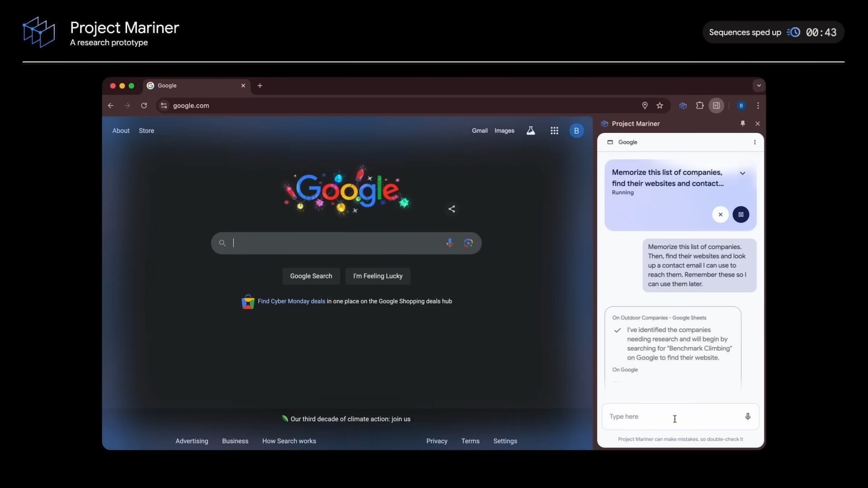Viewport: 868px width, 488px height.
Task: Pause the running Project Mariner task
Action: (x=740, y=214)
